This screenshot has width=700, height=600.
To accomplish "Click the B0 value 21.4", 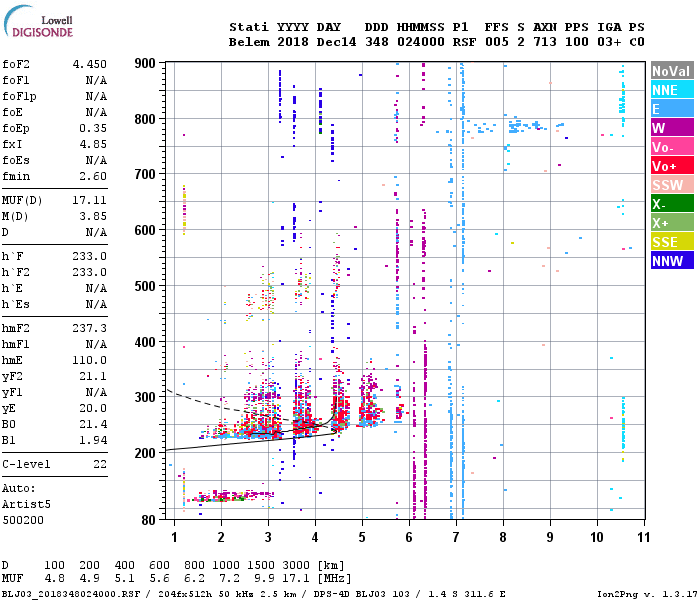I will 93,424.
